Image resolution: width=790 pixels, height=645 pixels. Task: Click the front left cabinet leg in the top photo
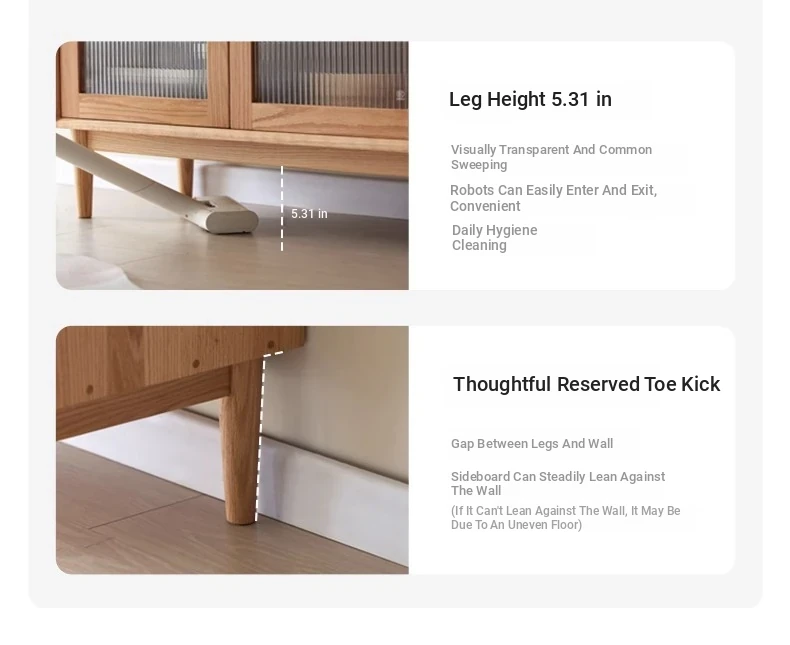point(83,174)
